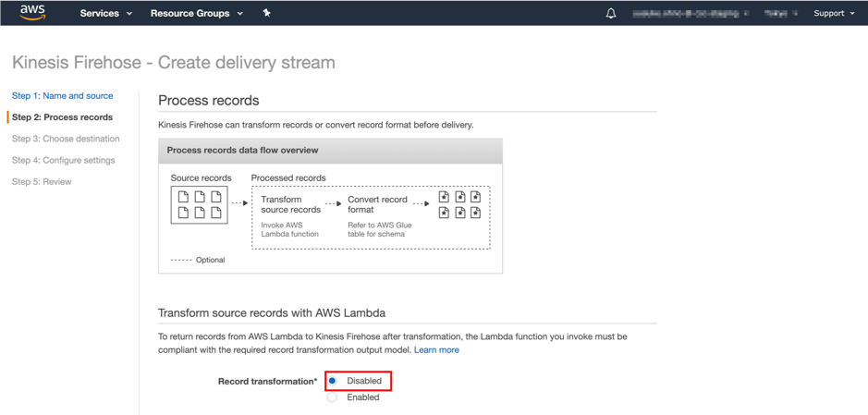868x415 pixels.
Task: Open the Services dropdown menu
Action: [106, 13]
